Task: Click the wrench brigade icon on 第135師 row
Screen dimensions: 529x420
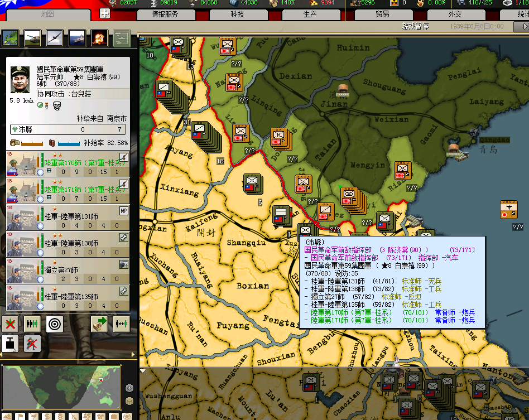Action: coord(124,291)
